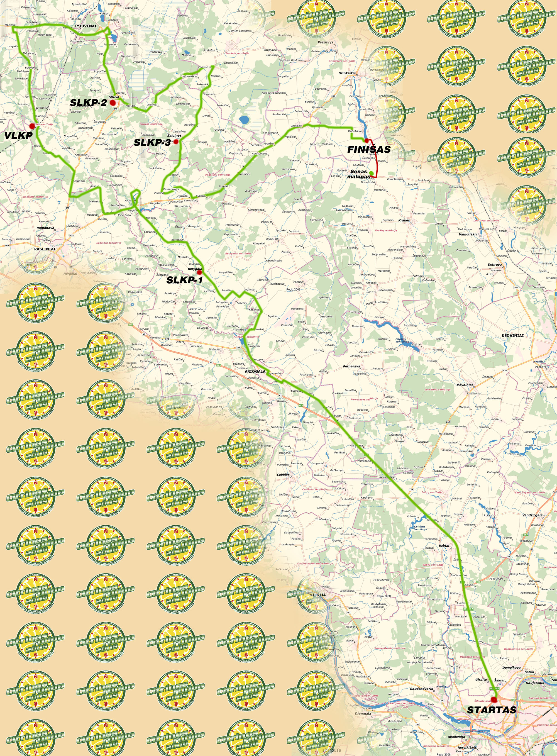Click the Pernarava place name
This screenshot has height=756, width=557.
pyautogui.click(x=351, y=366)
